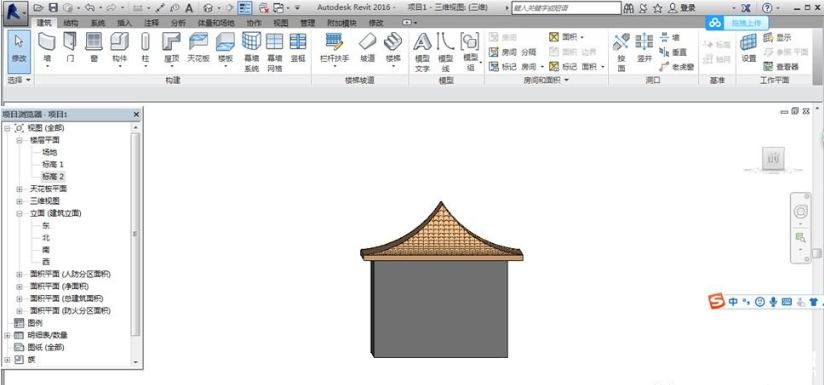Click the keyword search input field
The image size is (824, 385).
(566, 8)
